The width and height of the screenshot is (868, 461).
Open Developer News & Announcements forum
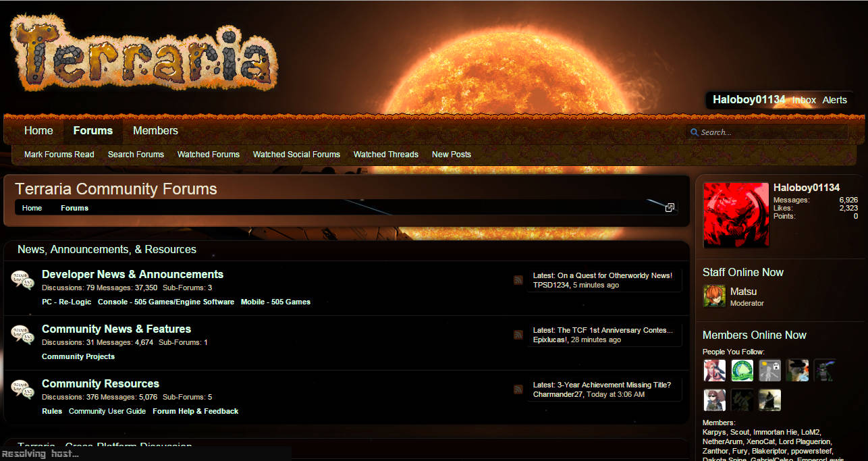[132, 275]
